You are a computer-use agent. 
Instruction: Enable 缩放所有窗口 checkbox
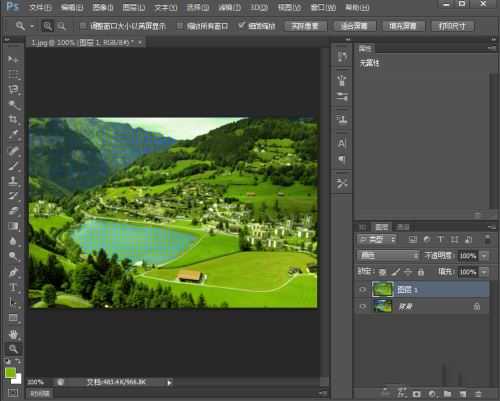click(180, 26)
